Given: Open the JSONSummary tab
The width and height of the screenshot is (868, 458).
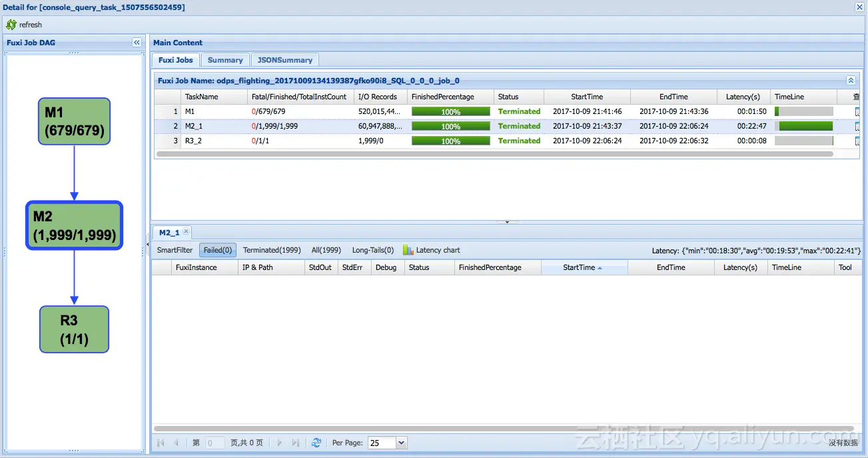Looking at the screenshot, I should point(285,60).
